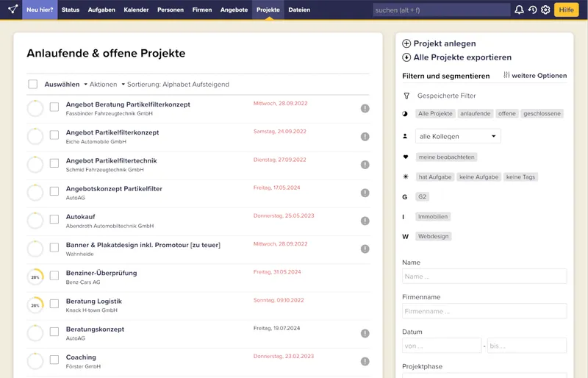Tick the select-all checkbox next to Auswählen
This screenshot has height=378, width=588.
click(x=33, y=84)
